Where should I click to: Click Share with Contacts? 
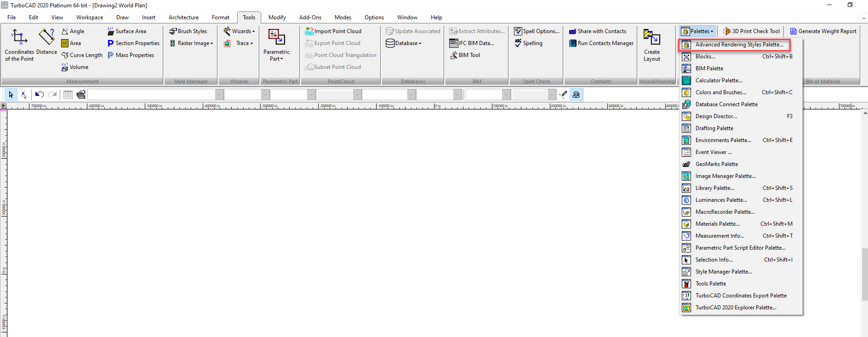pos(597,31)
